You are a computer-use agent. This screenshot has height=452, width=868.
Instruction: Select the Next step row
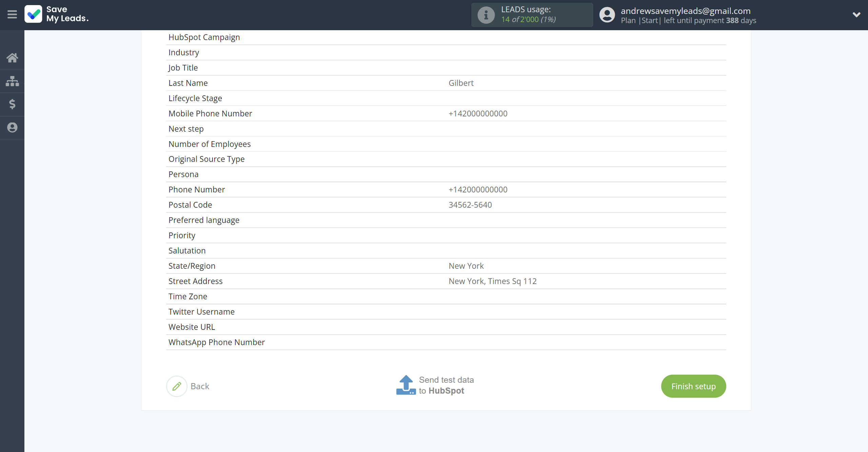446,129
